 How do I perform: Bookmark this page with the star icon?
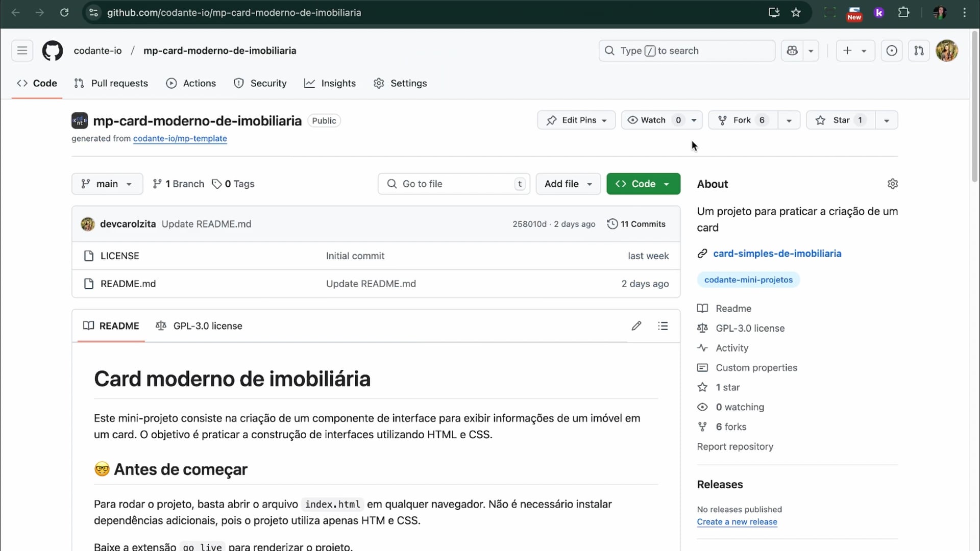(796, 13)
